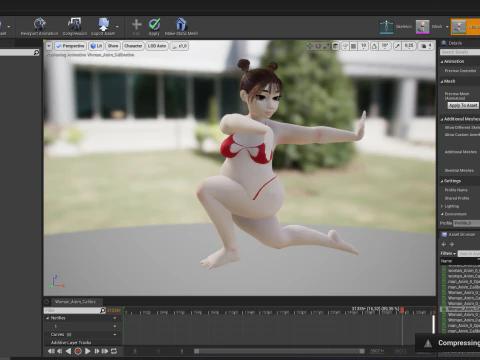This screenshot has height=360, width=480.
Task: Open the Profile dropdown
Action: coord(467,223)
